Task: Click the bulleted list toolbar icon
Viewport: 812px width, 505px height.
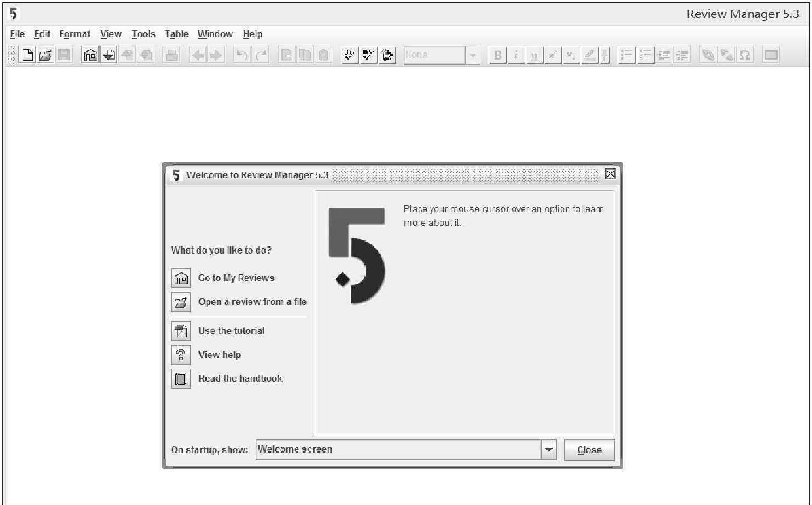Action: (x=627, y=55)
